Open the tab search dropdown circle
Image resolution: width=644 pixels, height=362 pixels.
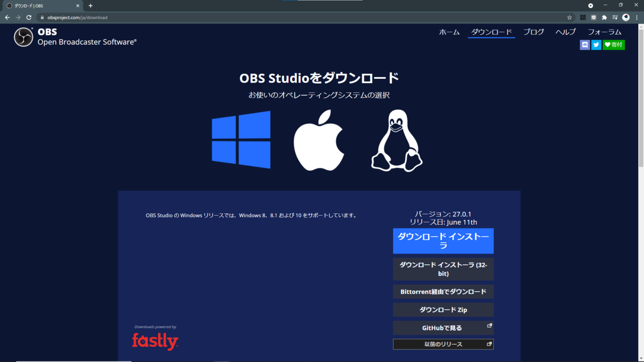pos(590,5)
